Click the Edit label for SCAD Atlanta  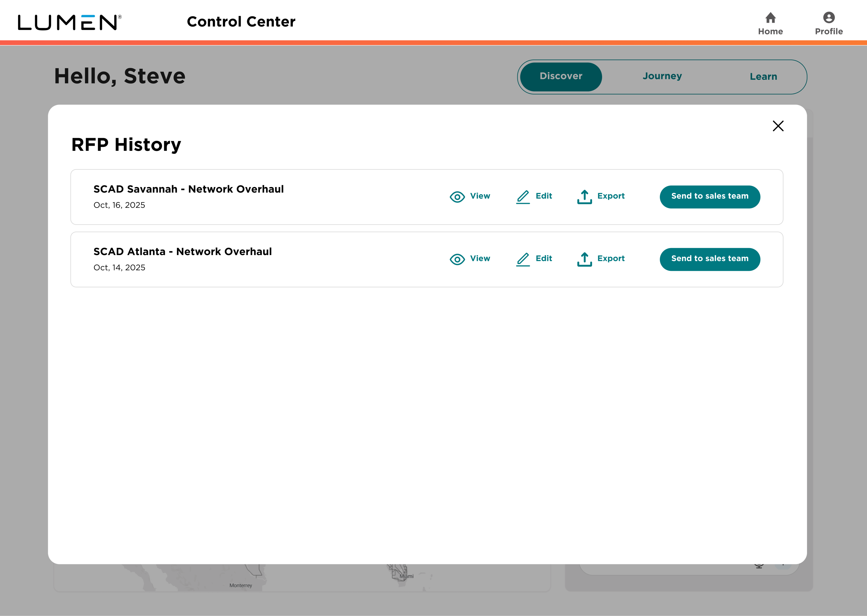pos(544,259)
